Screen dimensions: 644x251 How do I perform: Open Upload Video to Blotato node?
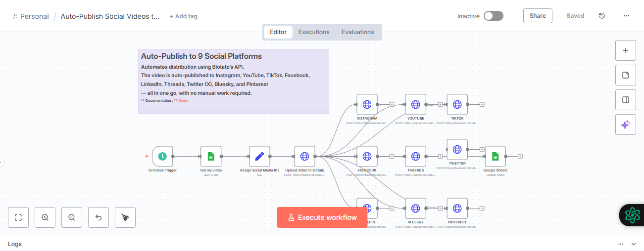click(304, 156)
